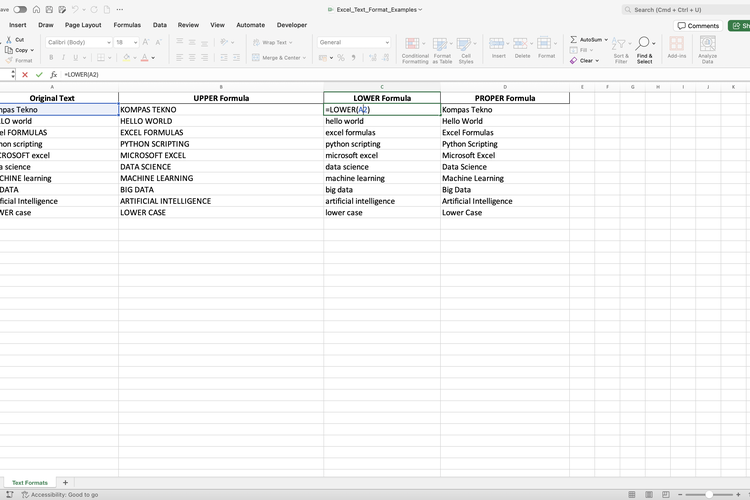Click the Cut scissors icon
Image resolution: width=750 pixels, height=500 pixels.
pos(8,40)
